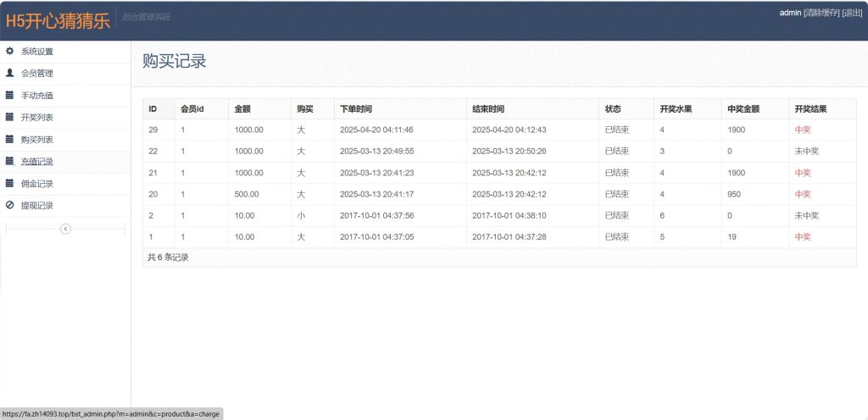Click the calendar icon beside 手动充值

[9, 95]
